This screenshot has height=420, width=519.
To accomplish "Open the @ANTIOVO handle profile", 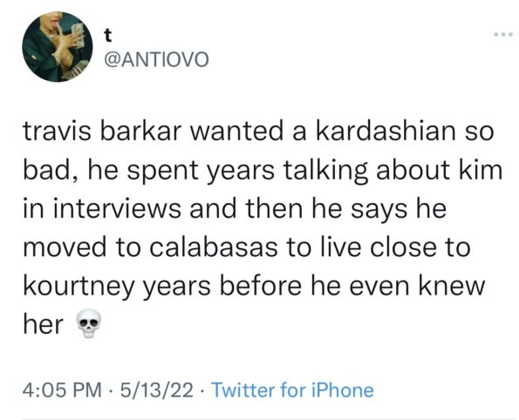I will pyautogui.click(x=156, y=59).
